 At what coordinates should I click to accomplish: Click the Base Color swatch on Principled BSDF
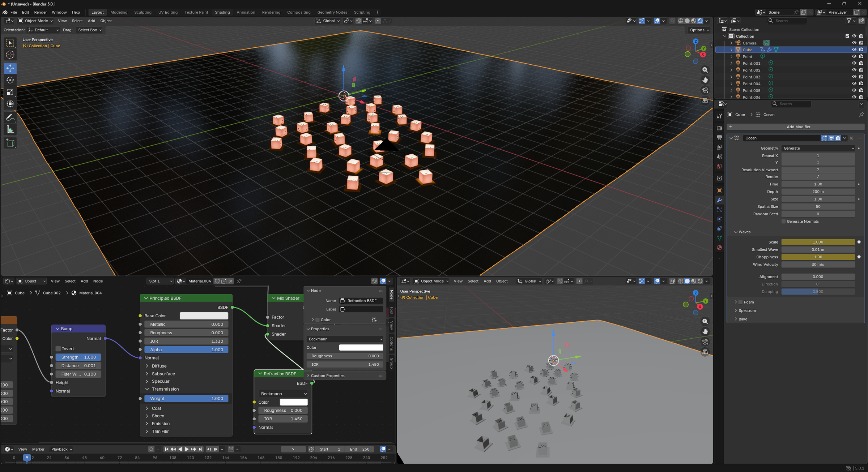pos(204,316)
